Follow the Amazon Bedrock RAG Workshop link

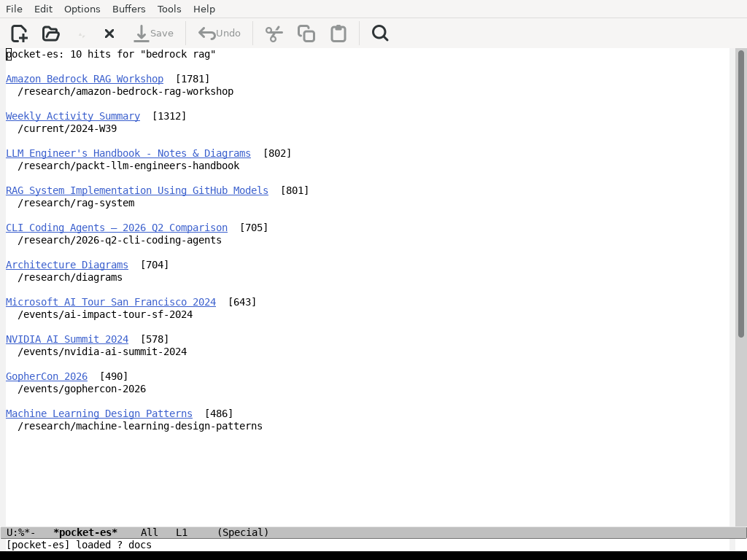coord(85,79)
